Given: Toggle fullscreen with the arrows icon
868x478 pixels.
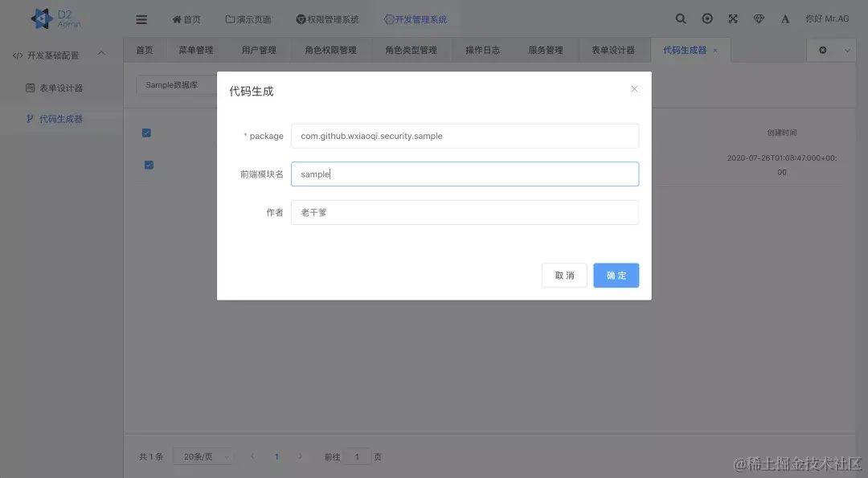Looking at the screenshot, I should pos(732,18).
